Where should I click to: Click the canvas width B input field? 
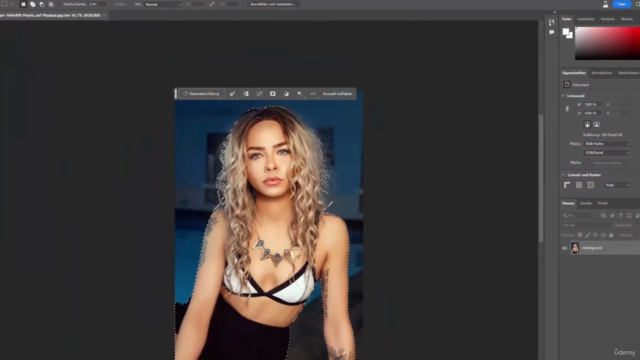[x=592, y=104]
